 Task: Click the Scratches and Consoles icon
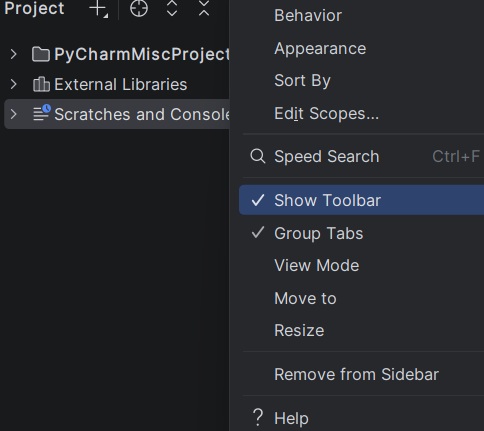pyautogui.click(x=42, y=113)
